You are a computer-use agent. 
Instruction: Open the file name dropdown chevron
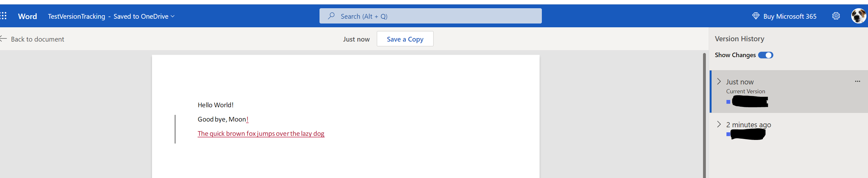(173, 16)
